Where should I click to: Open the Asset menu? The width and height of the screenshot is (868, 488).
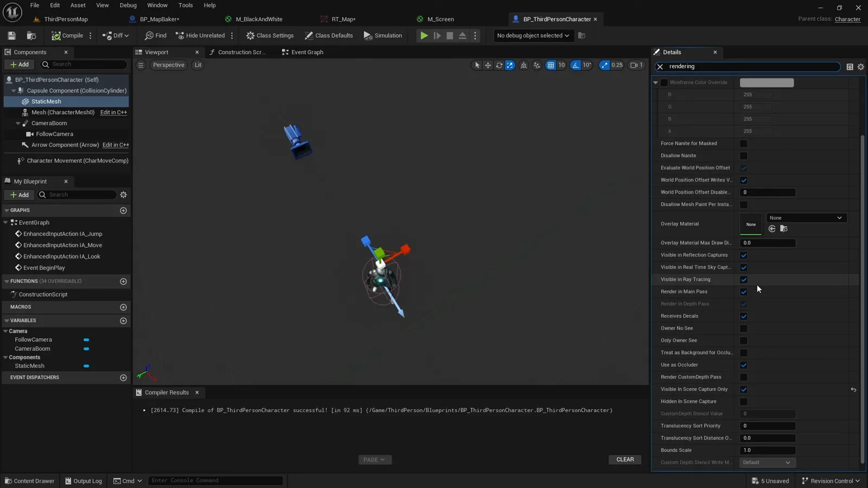click(x=78, y=5)
